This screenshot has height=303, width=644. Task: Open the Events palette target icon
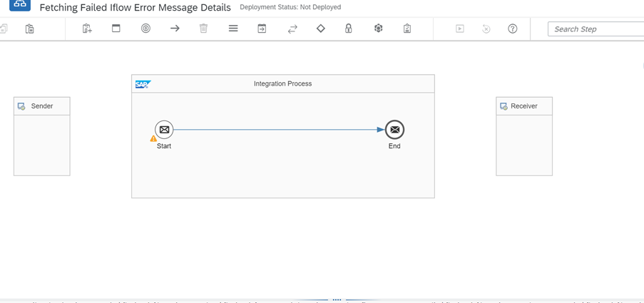145,29
